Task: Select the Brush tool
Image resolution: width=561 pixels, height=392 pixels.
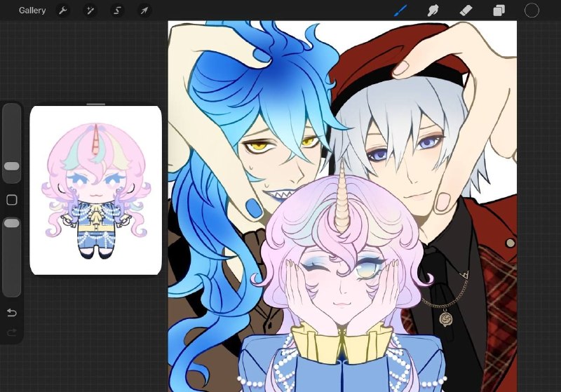Action: [400, 11]
